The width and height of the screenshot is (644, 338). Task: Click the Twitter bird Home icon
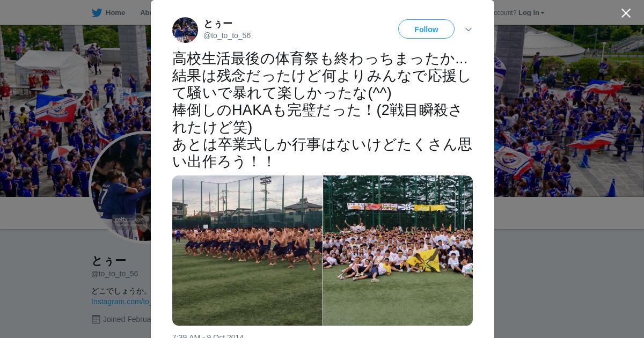(x=97, y=13)
